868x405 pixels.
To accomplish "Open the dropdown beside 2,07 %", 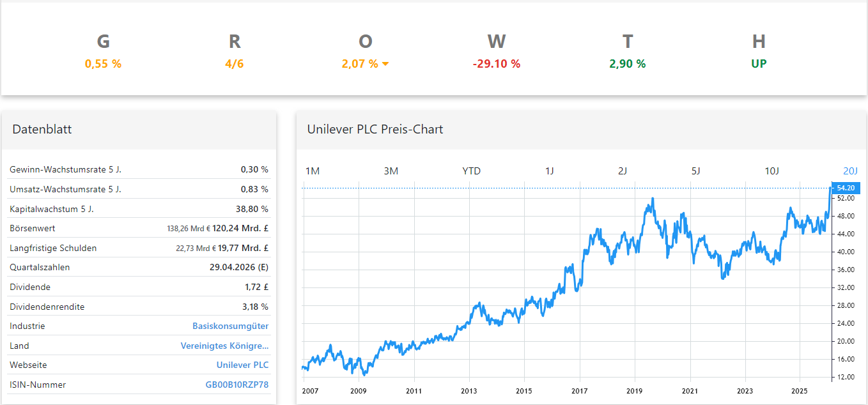I will coord(385,64).
